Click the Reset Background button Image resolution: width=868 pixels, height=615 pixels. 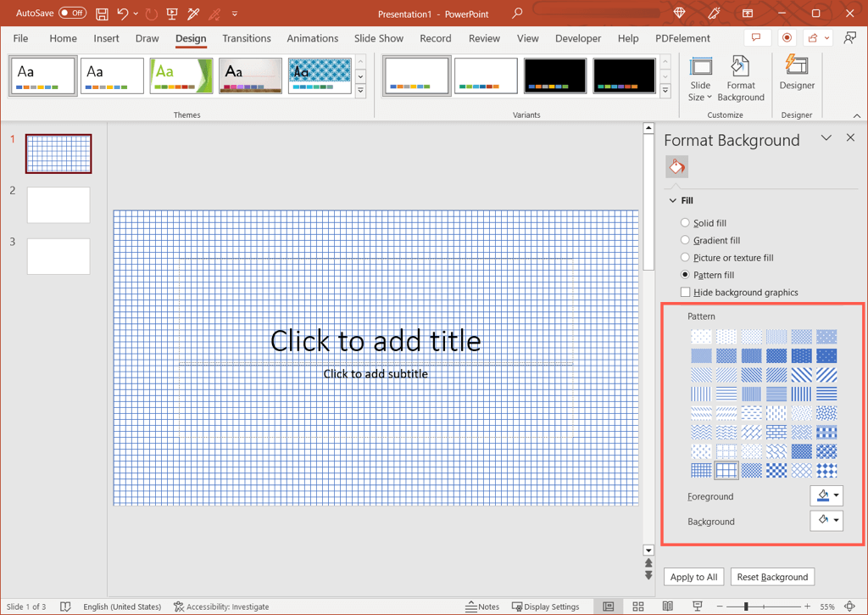(x=771, y=577)
